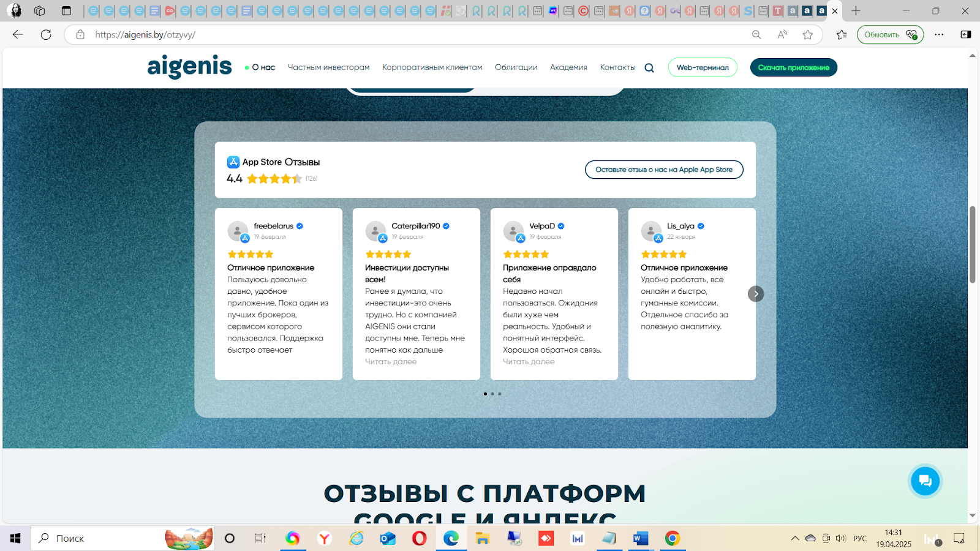The width and height of the screenshot is (980, 551).
Task: Toggle Read aloud icon in address bar
Action: coord(782,35)
